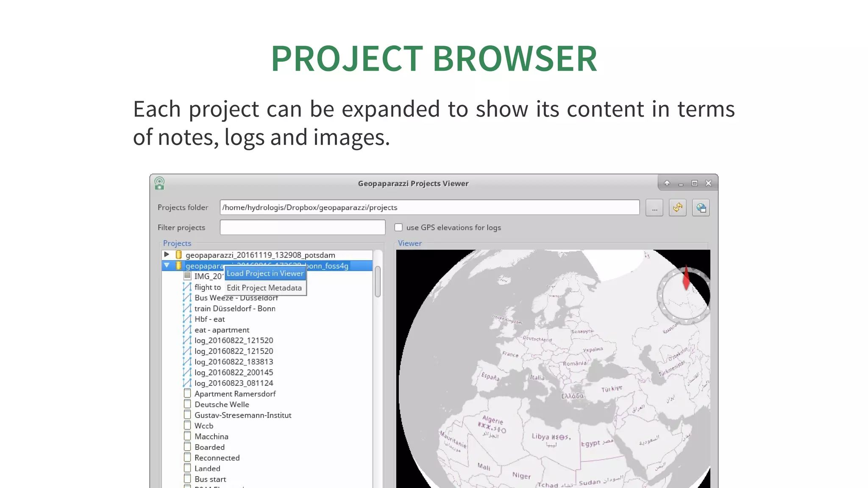Click the compass in the globe viewer
Viewport: 868px width, 488px height.
coord(684,295)
